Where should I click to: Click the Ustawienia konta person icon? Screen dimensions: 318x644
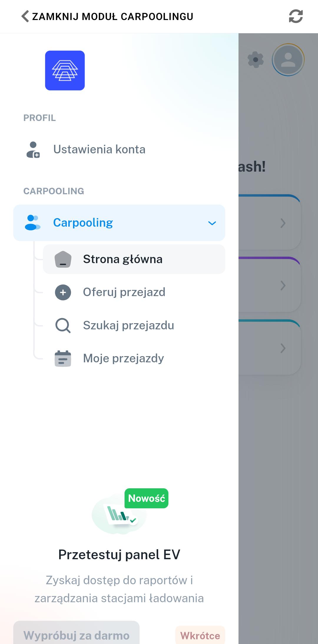(33, 150)
